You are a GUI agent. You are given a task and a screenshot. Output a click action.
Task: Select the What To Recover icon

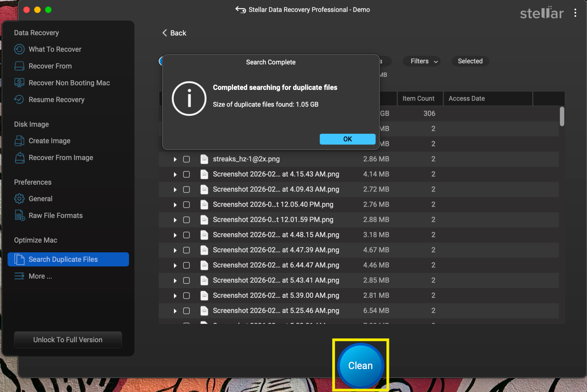click(19, 49)
